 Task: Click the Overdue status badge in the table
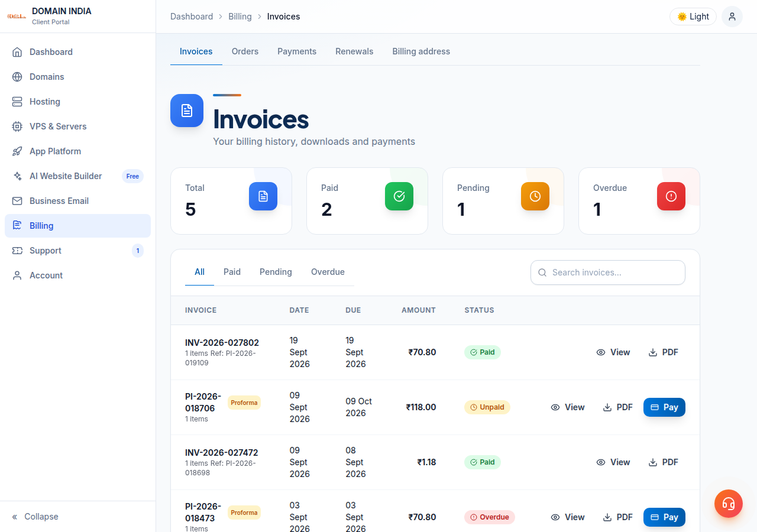coord(490,517)
